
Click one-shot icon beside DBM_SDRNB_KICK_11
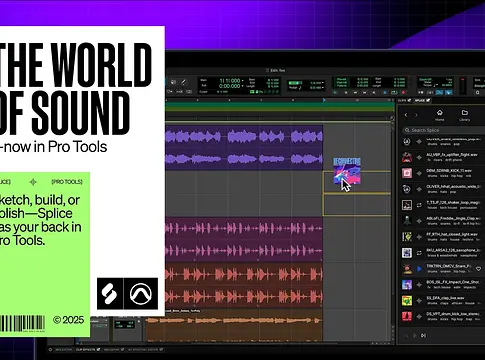[x=419, y=173]
